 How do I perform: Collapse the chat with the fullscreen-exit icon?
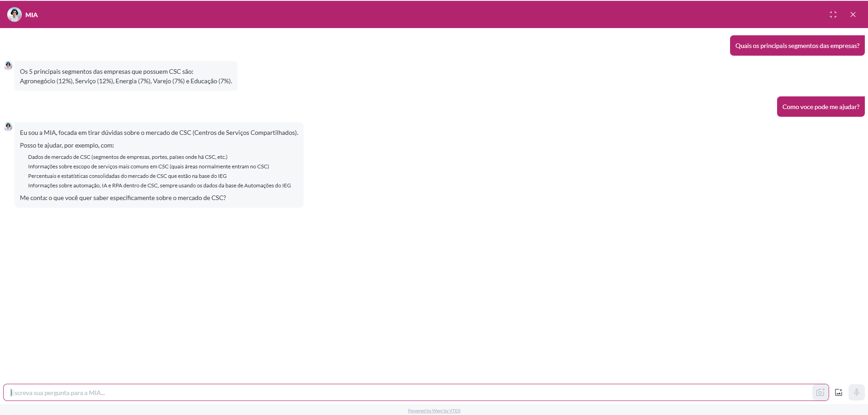[x=833, y=14]
